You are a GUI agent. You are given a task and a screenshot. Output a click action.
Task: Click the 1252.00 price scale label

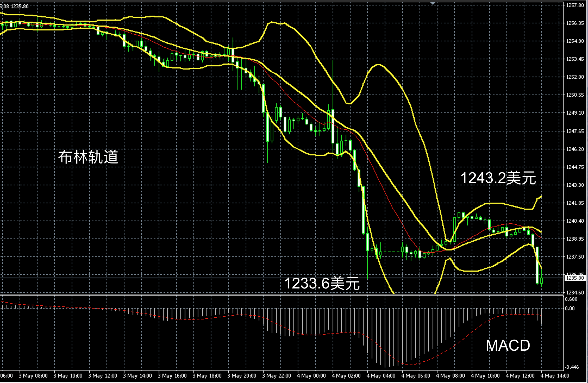[575, 77]
